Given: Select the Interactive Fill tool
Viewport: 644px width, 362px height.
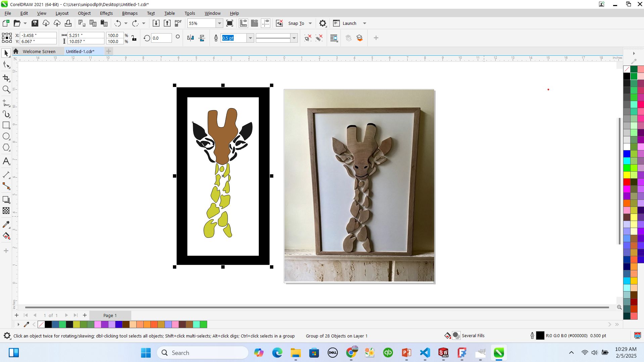Looking at the screenshot, I should click(x=6, y=236).
